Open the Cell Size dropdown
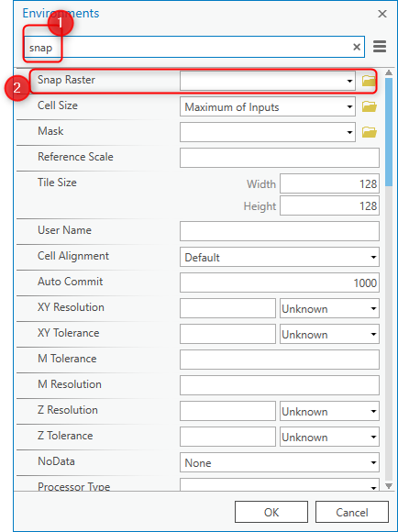The width and height of the screenshot is (398, 532). point(268,107)
